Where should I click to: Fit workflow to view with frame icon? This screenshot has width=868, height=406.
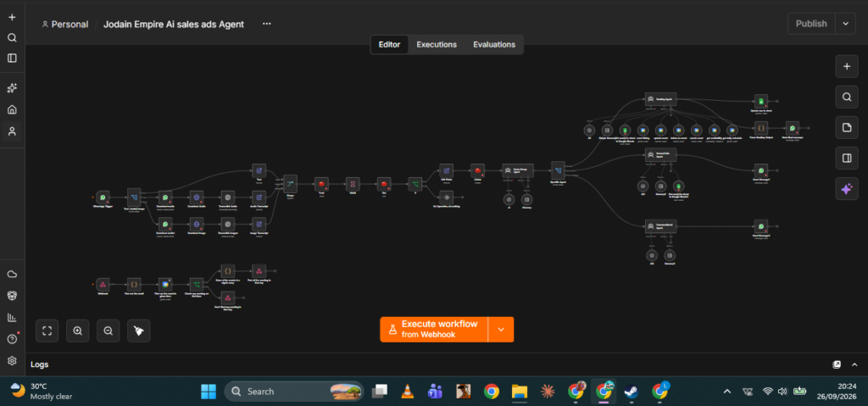[47, 331]
